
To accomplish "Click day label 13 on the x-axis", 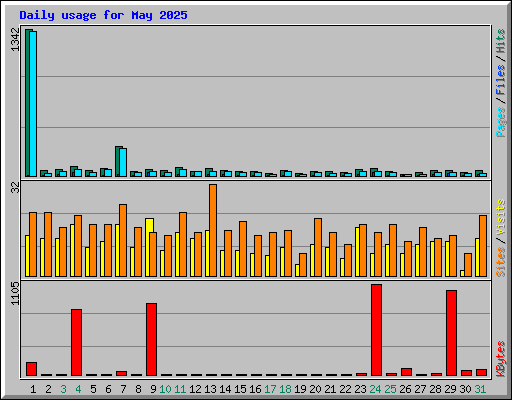I will 210,389.
